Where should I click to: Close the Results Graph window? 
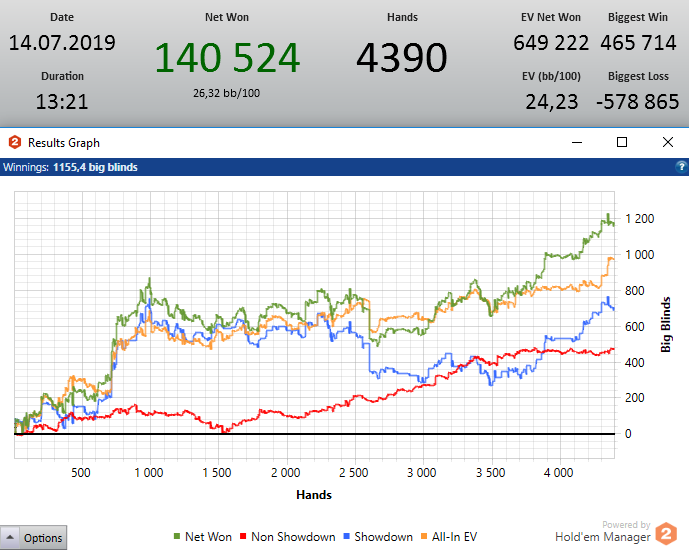[x=668, y=142]
